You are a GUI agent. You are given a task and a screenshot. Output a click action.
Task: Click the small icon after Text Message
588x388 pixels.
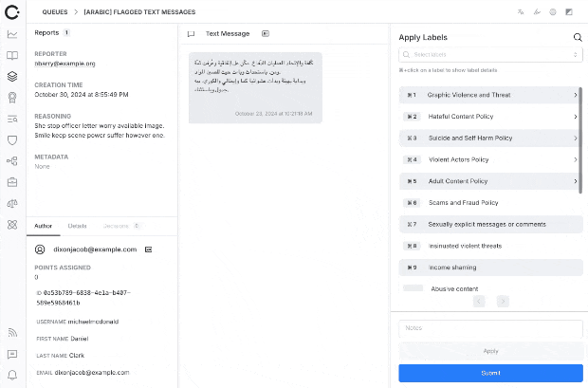[266, 34]
